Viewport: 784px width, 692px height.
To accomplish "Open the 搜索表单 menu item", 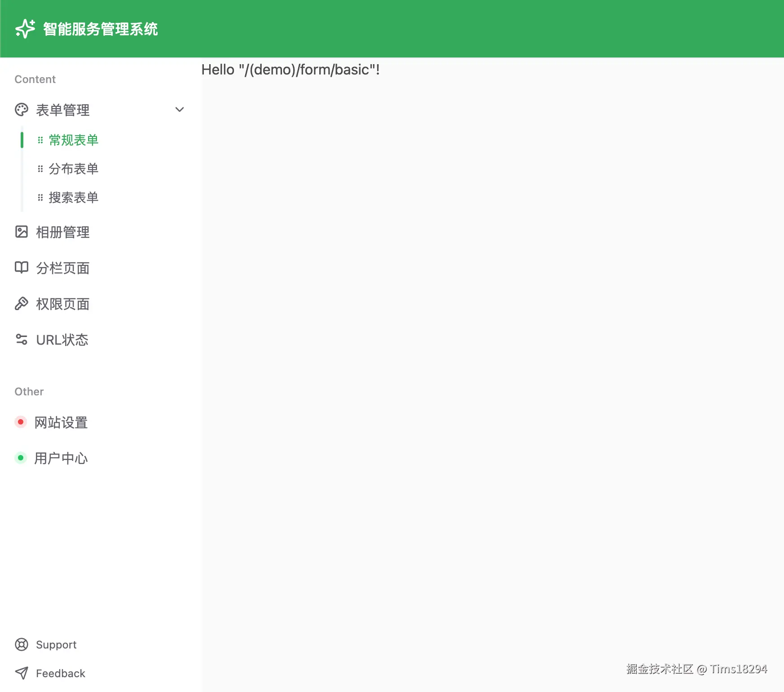I will (x=74, y=197).
